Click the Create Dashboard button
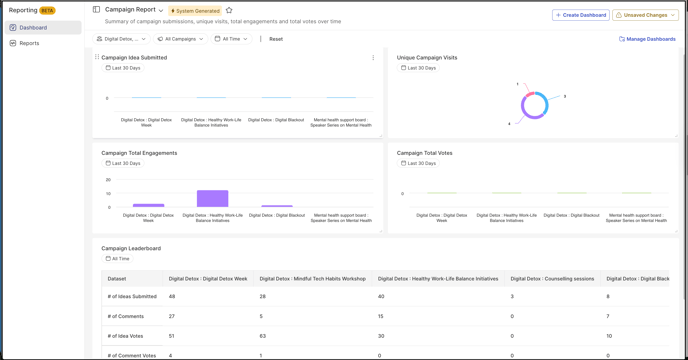This screenshot has height=360, width=688. [x=580, y=15]
